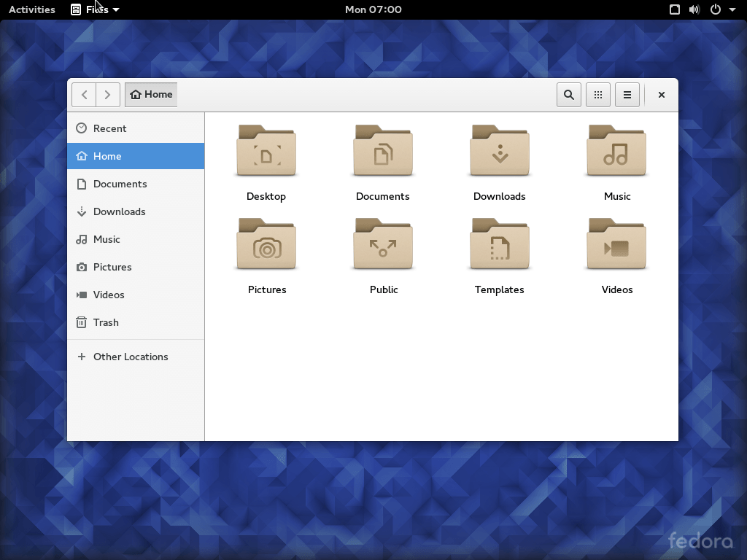This screenshot has width=747, height=560.
Task: Toggle the grid view button
Action: click(x=598, y=95)
